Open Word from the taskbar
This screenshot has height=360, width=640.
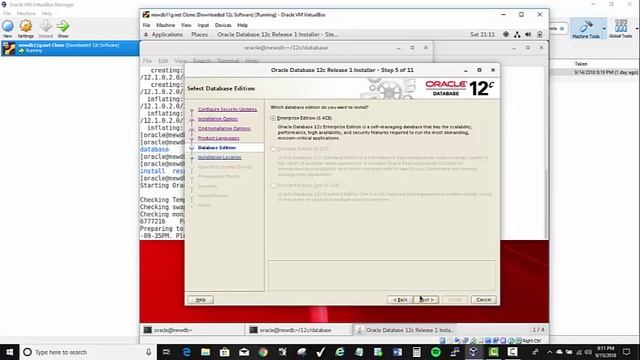[397, 352]
